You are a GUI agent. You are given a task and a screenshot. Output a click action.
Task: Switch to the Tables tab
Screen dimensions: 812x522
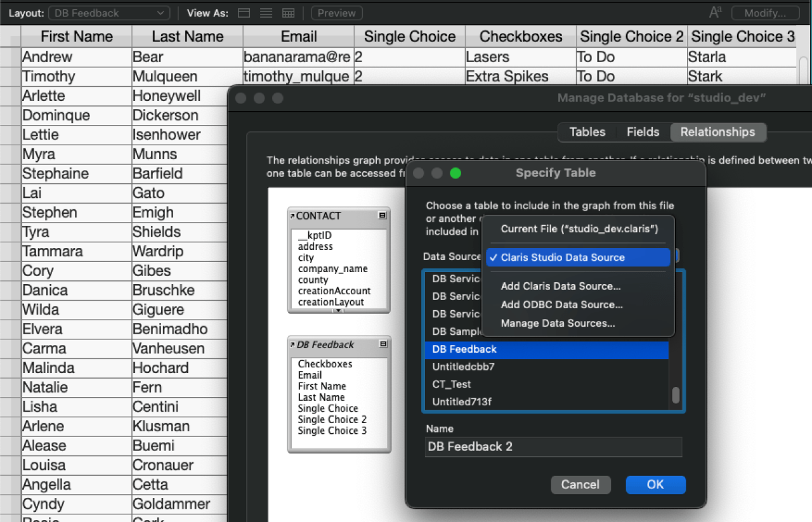587,132
